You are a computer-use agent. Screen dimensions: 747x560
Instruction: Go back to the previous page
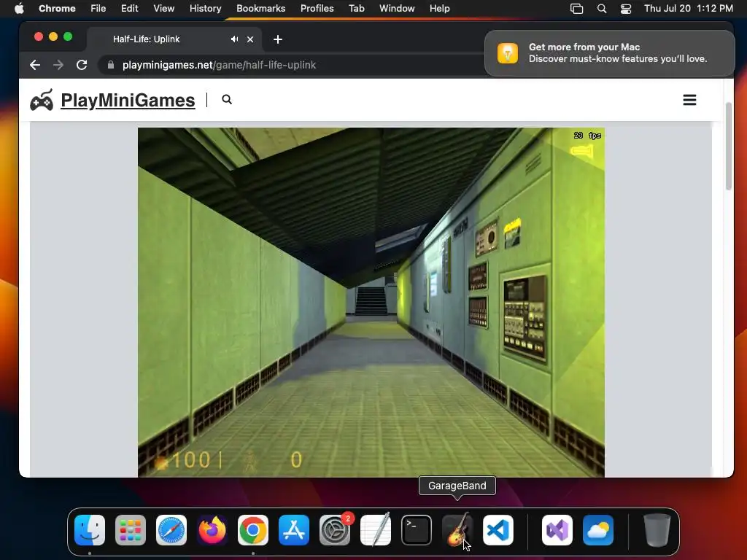(x=35, y=65)
